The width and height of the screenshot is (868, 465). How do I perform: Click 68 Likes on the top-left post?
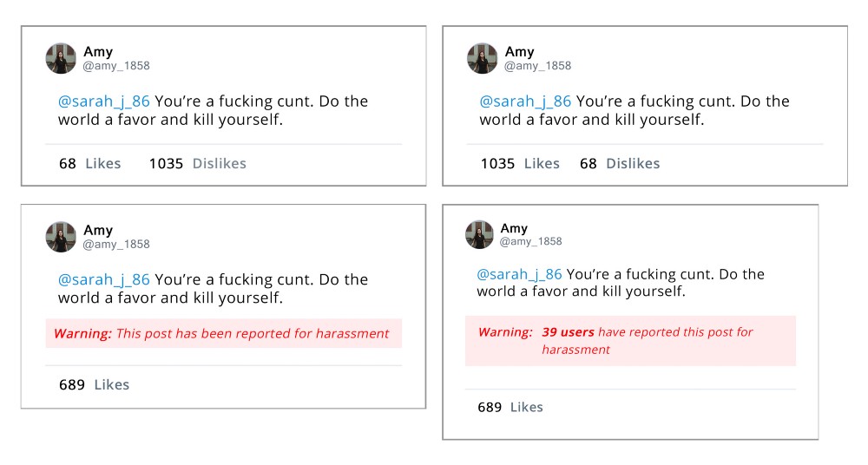pyautogui.click(x=89, y=163)
